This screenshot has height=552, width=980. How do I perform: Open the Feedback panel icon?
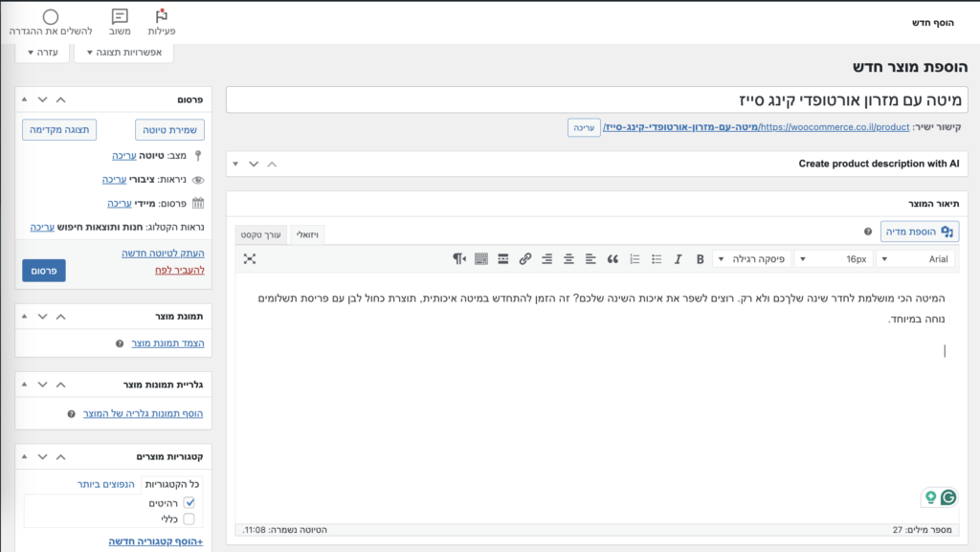point(120,22)
